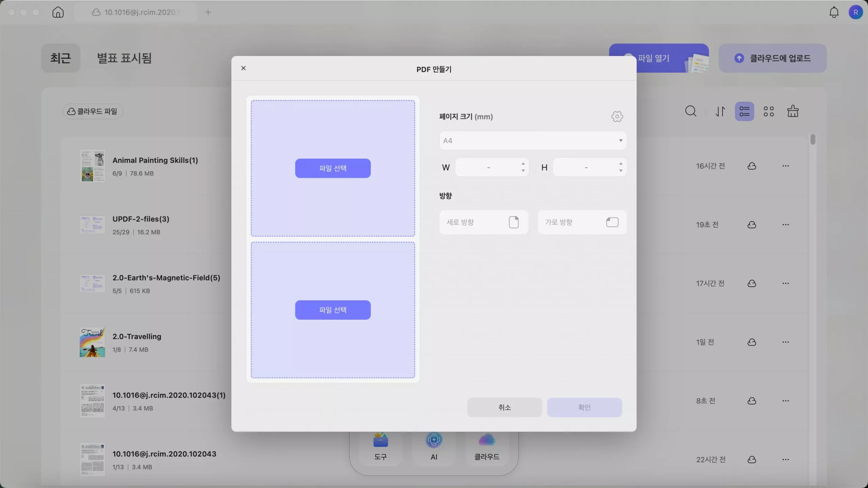This screenshot has width=868, height=488.
Task: Click the home icon in title bar
Action: (58, 12)
